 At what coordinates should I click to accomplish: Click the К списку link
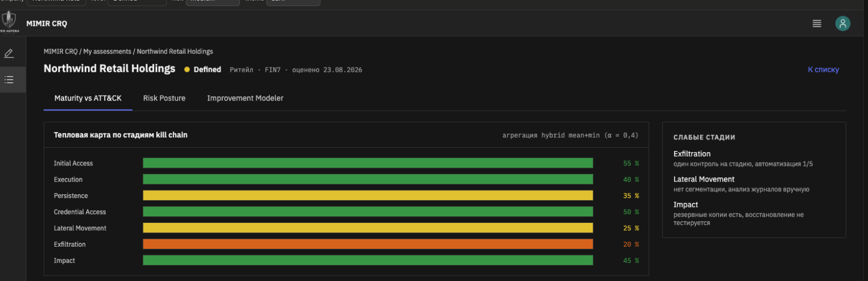click(823, 70)
